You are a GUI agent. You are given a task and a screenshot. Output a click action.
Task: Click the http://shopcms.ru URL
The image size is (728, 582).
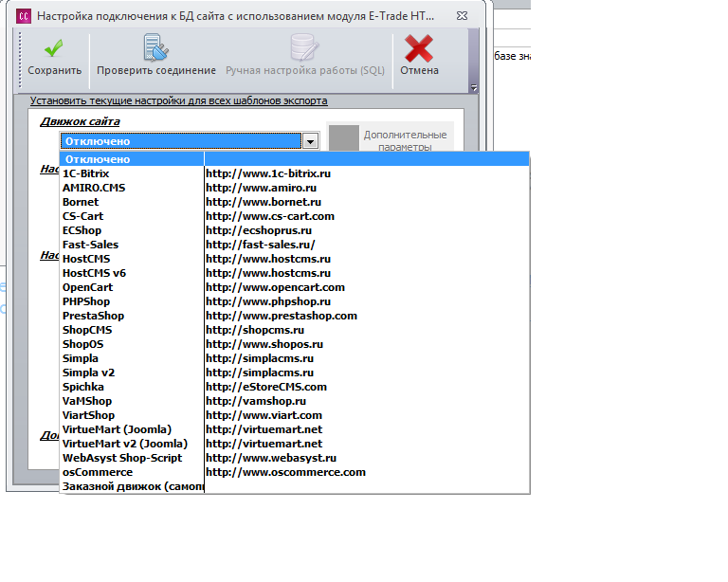coord(255,330)
